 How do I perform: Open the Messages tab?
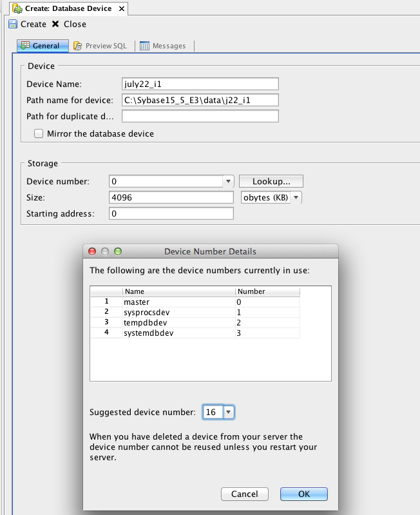(163, 46)
